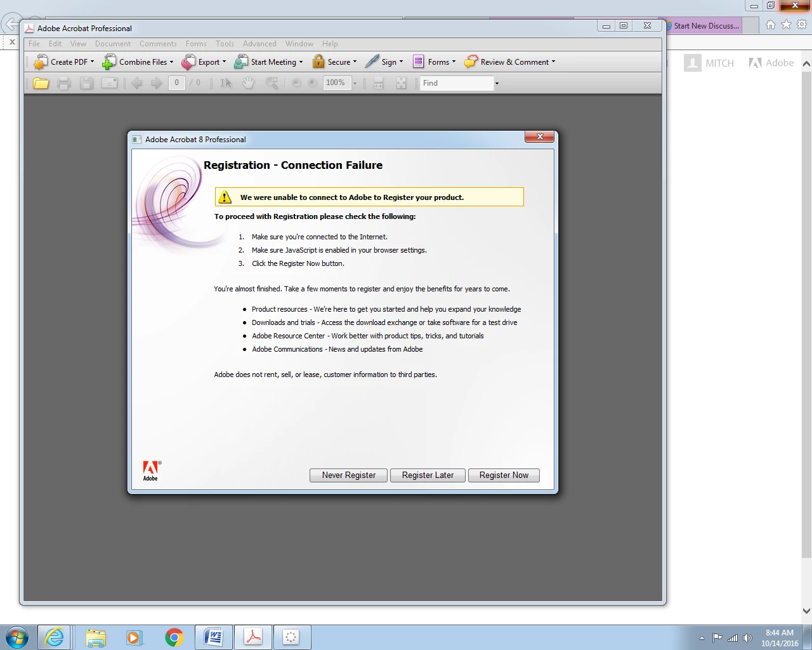This screenshot has width=812, height=650.
Task: Open the Help menu
Action: 330,44
